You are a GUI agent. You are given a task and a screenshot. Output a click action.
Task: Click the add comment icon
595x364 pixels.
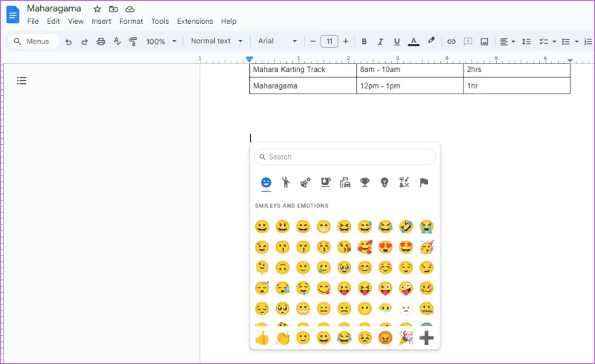468,42
